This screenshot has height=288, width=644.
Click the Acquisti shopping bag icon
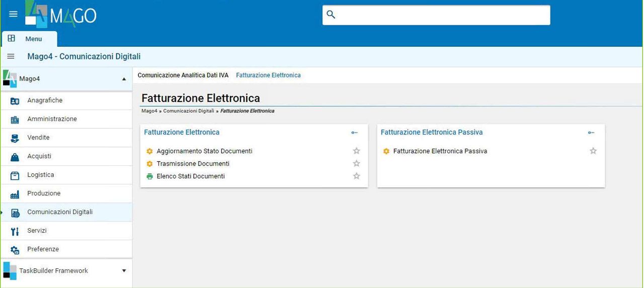click(15, 157)
